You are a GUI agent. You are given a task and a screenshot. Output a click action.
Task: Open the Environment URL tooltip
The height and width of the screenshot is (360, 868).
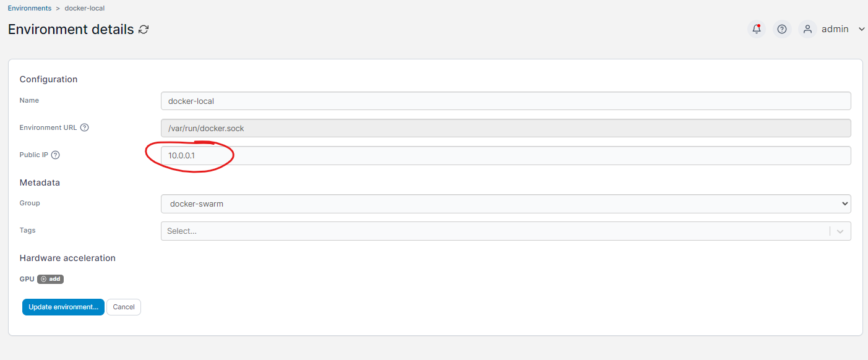[84, 127]
